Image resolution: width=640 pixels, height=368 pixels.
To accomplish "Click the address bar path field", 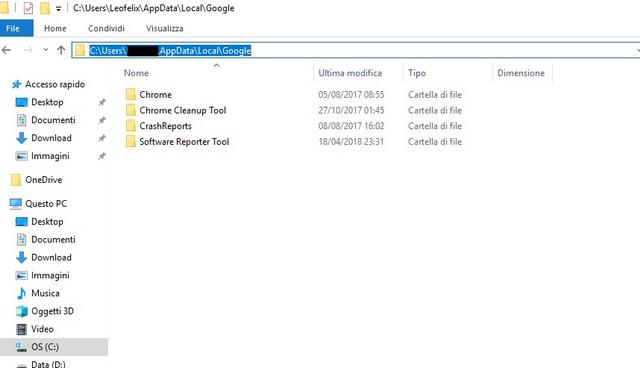I will click(355, 51).
